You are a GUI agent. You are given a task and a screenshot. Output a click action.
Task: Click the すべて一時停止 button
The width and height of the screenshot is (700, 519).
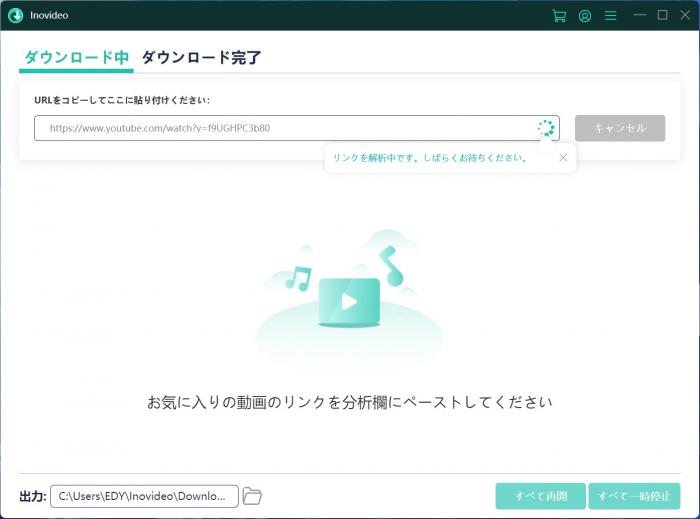(x=634, y=496)
